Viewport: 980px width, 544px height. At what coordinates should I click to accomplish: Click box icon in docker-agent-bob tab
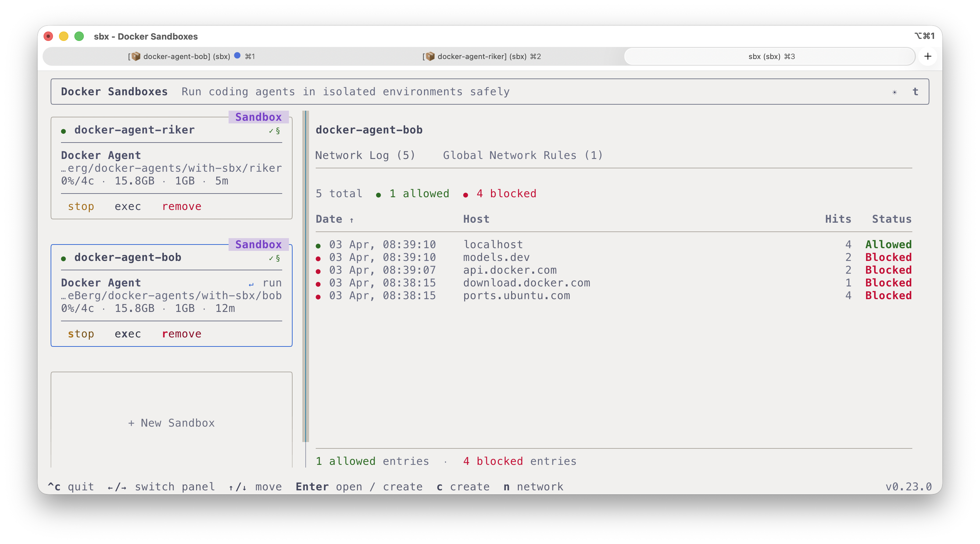pos(136,56)
